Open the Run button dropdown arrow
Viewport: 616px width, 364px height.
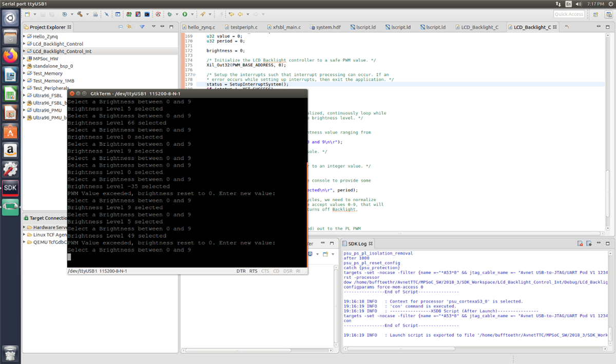coord(191,14)
